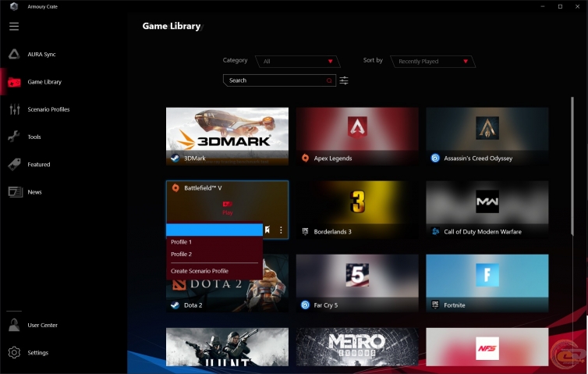Viewport: 588px width, 374px height.
Task: Click the Settings gear icon
Action: pos(14,353)
